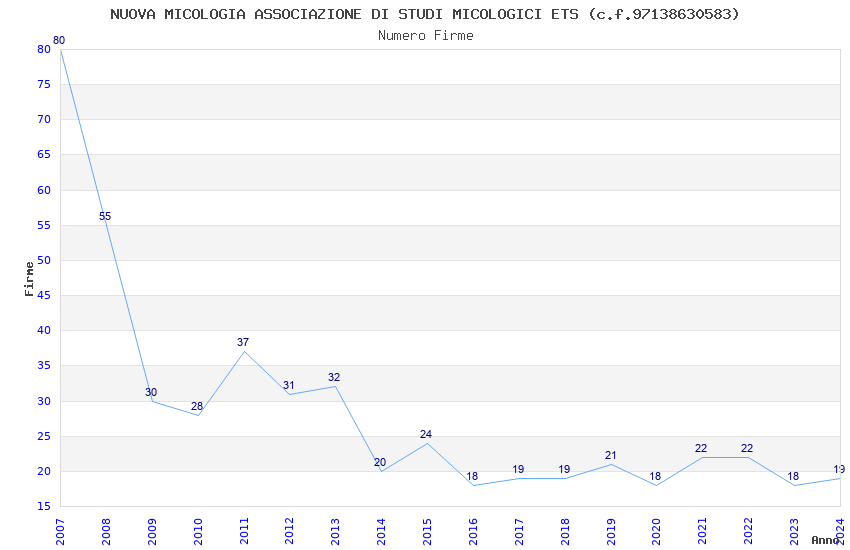Select the 32 data label for 2013
850x550 pixels.
[x=334, y=377]
